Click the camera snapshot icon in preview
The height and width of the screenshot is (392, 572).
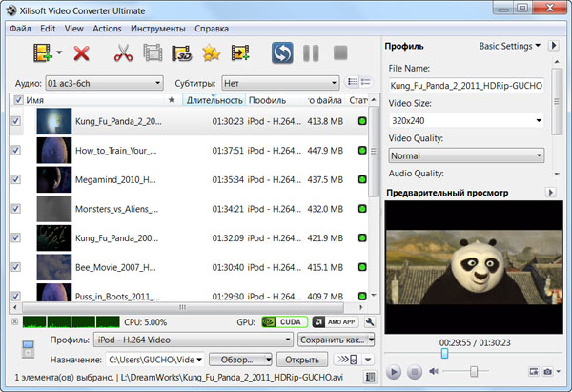548,371
